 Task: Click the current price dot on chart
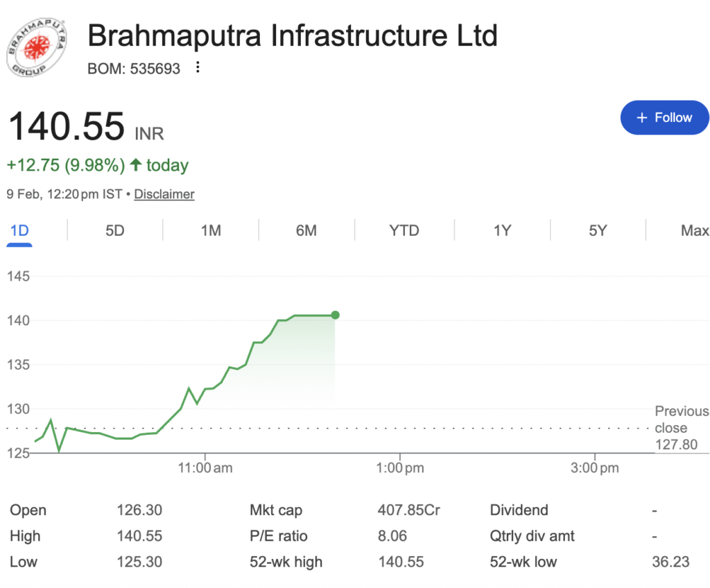point(336,315)
